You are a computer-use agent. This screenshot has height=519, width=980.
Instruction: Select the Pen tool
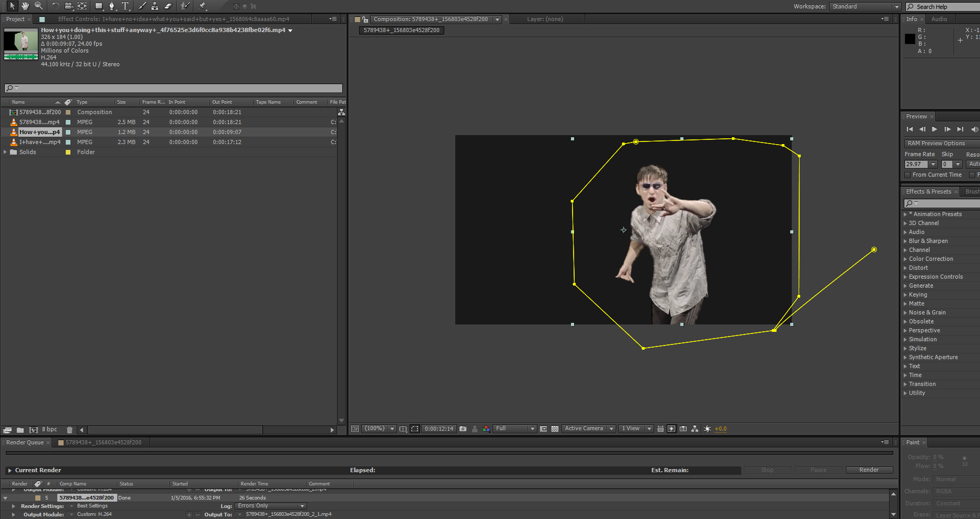[x=111, y=6]
